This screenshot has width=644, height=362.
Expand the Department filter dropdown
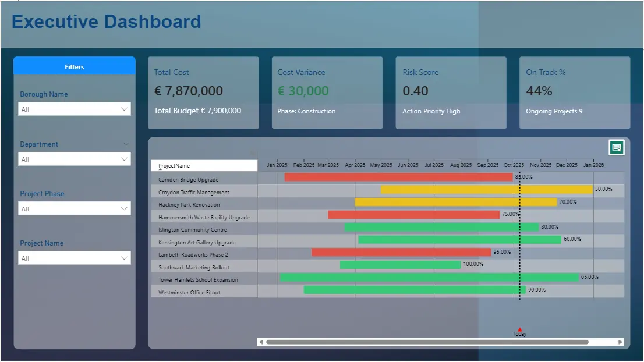pos(75,159)
